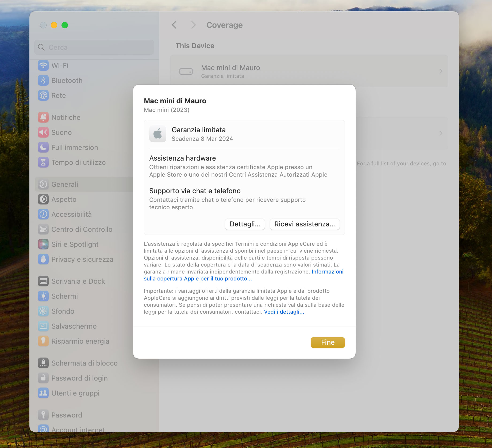Expand Mac mini di Mauro row chevron
492x448 pixels.
[441, 71]
